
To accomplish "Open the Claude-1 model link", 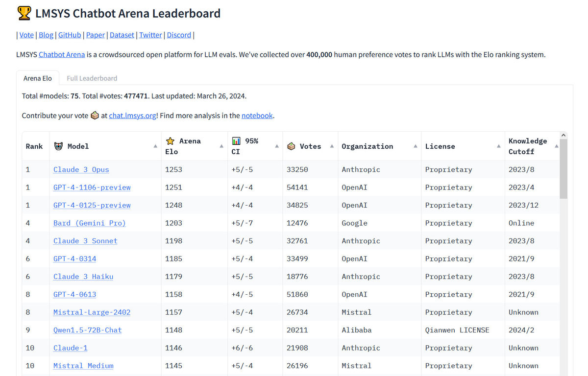I will [71, 348].
